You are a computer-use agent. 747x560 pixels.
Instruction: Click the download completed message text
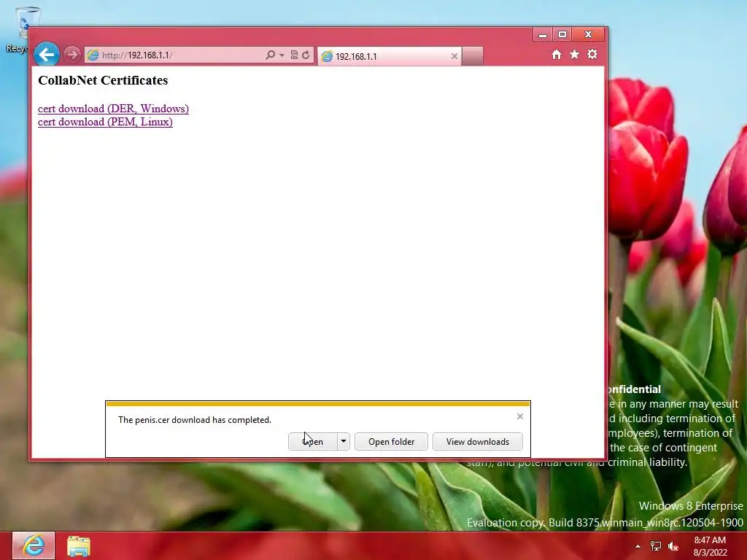pyautogui.click(x=194, y=420)
